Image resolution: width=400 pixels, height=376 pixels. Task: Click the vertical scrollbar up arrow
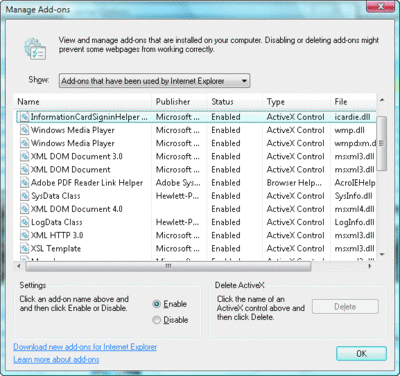tap(382, 100)
